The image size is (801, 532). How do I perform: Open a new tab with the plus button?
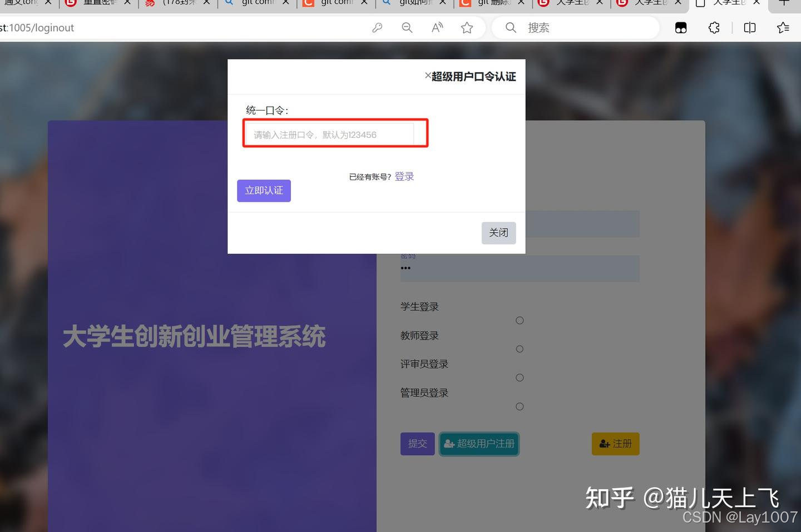[784, 3]
